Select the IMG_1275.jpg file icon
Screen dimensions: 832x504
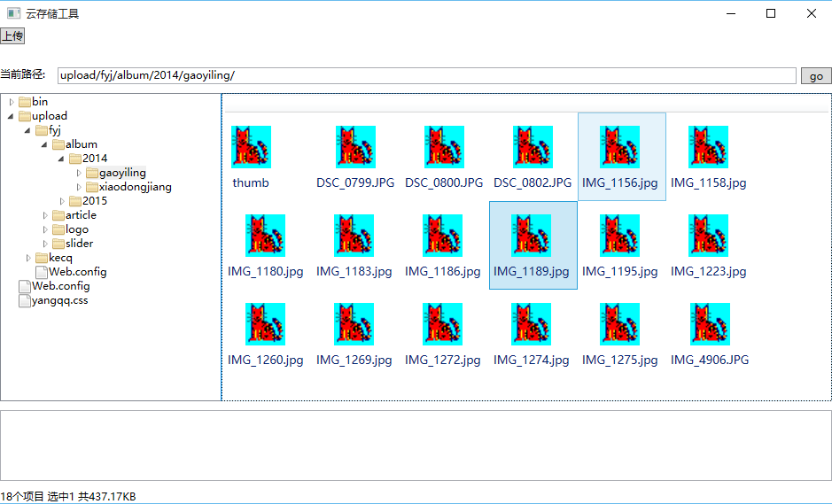(619, 324)
